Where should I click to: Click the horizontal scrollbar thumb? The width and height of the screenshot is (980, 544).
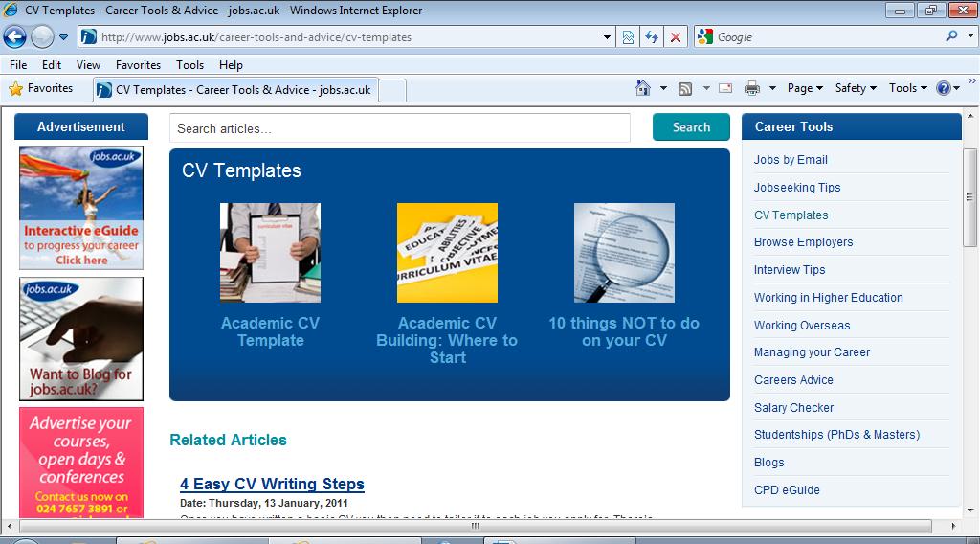(476, 526)
